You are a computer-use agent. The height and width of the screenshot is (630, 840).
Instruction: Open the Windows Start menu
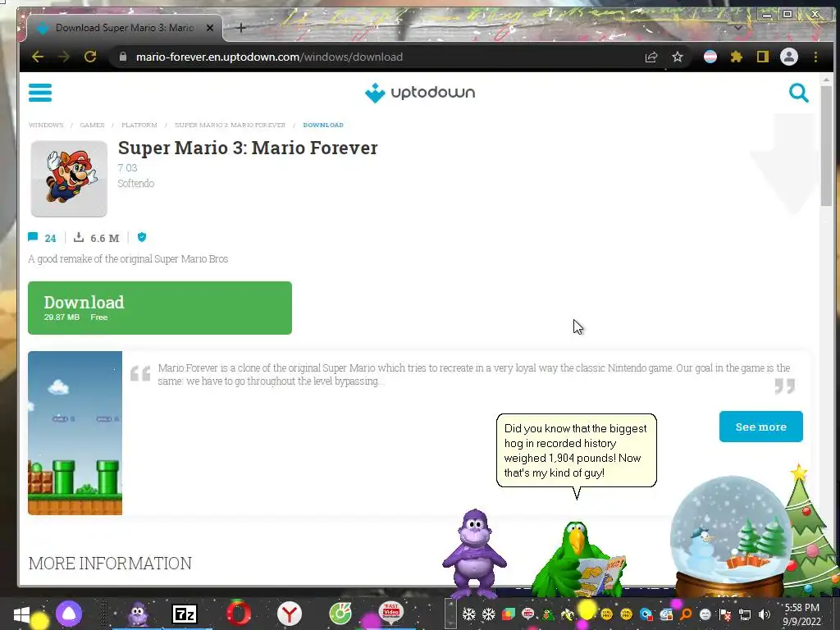[x=22, y=614]
